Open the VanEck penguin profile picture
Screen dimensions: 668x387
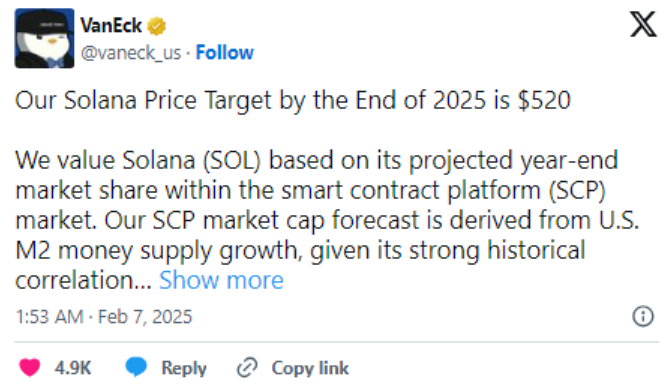tap(44, 38)
